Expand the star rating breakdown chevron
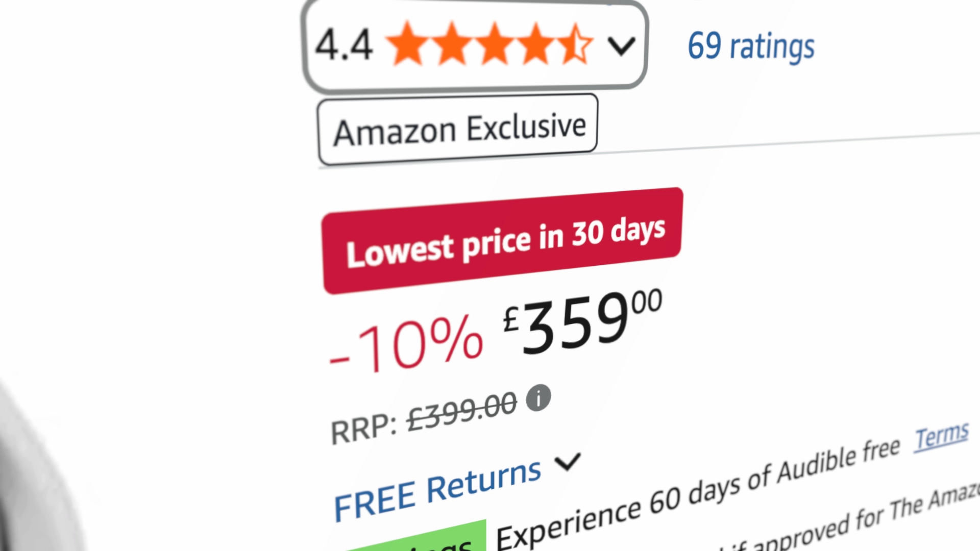 pyautogui.click(x=621, y=46)
